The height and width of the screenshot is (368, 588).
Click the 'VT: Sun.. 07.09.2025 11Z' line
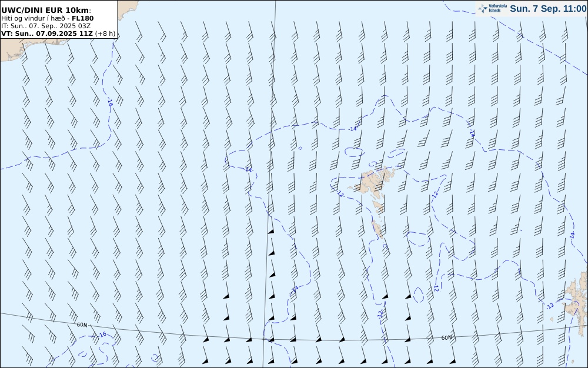(58, 34)
